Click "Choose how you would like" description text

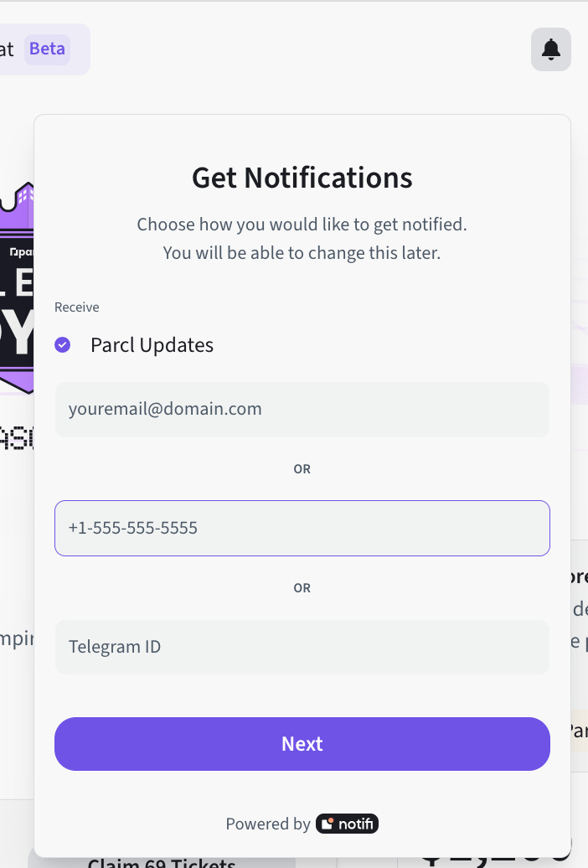coord(302,225)
